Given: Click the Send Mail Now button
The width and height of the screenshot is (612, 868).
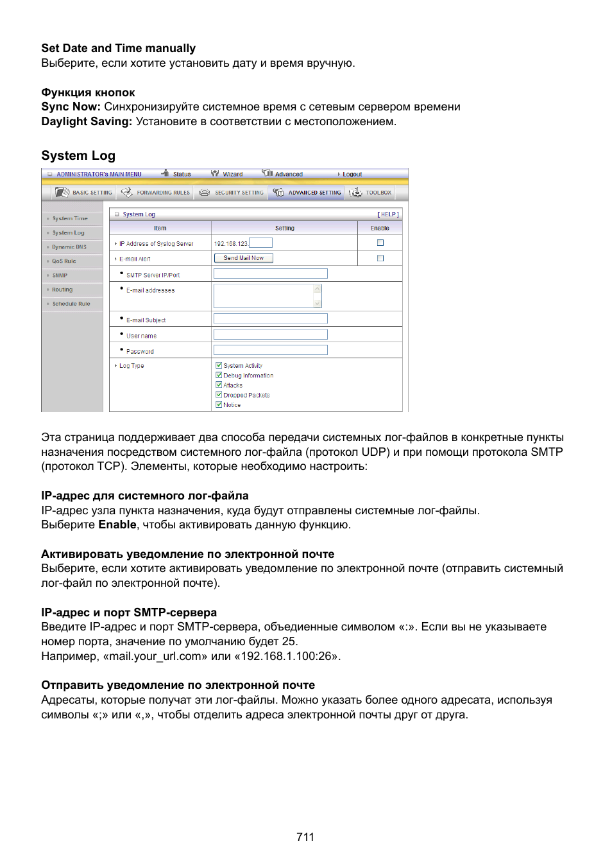Looking at the screenshot, I should tap(243, 258).
